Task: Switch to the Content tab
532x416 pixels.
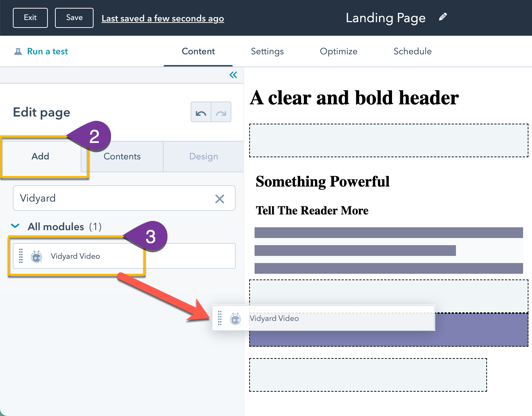Action: 198,51
